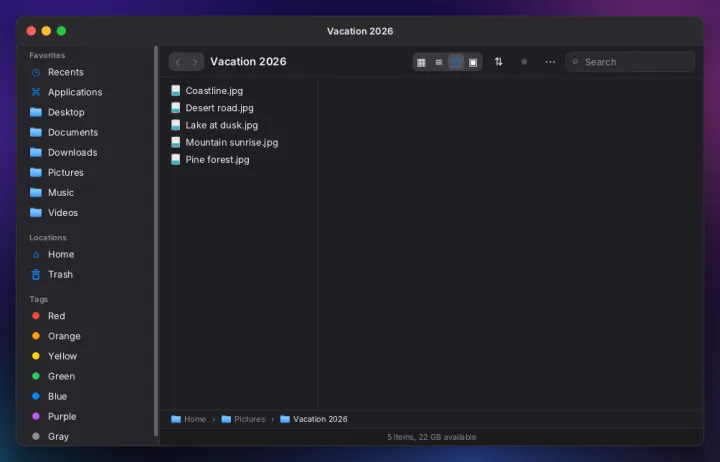Go to Home location
Image resolution: width=720 pixels, height=462 pixels.
click(90, 254)
